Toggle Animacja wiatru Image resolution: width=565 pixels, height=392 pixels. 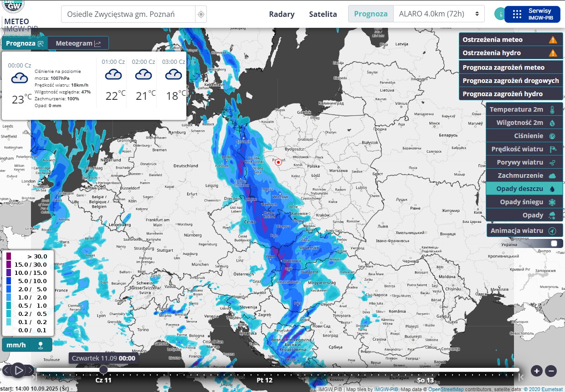click(524, 231)
